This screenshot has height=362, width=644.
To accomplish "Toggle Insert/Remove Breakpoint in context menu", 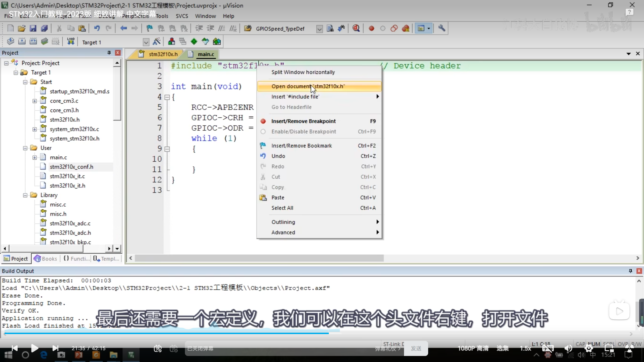I will tap(303, 121).
